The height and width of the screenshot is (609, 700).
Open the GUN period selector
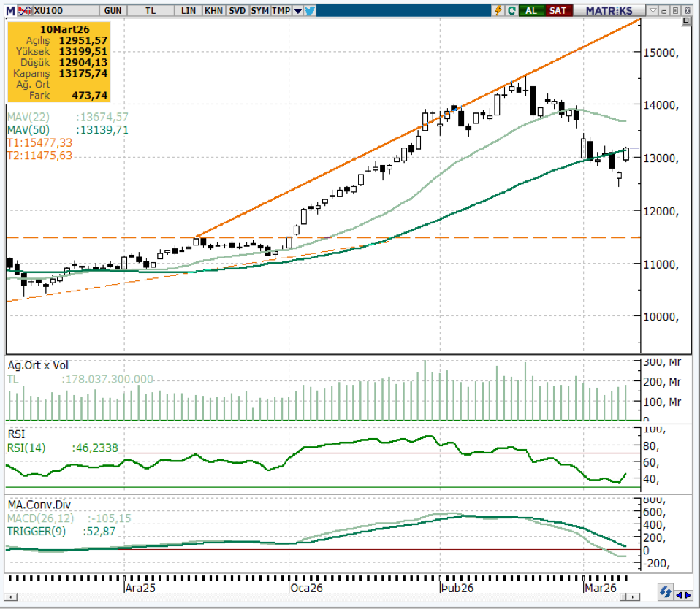coord(113,11)
